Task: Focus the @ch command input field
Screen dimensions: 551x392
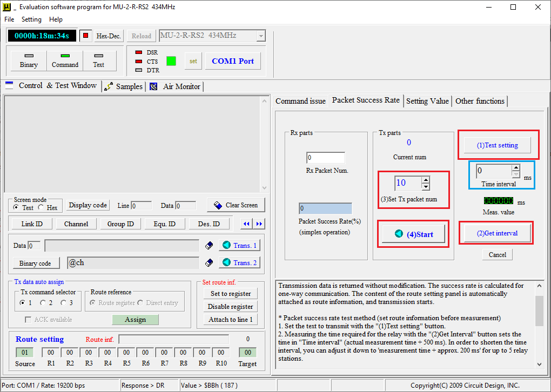Action: [x=133, y=263]
